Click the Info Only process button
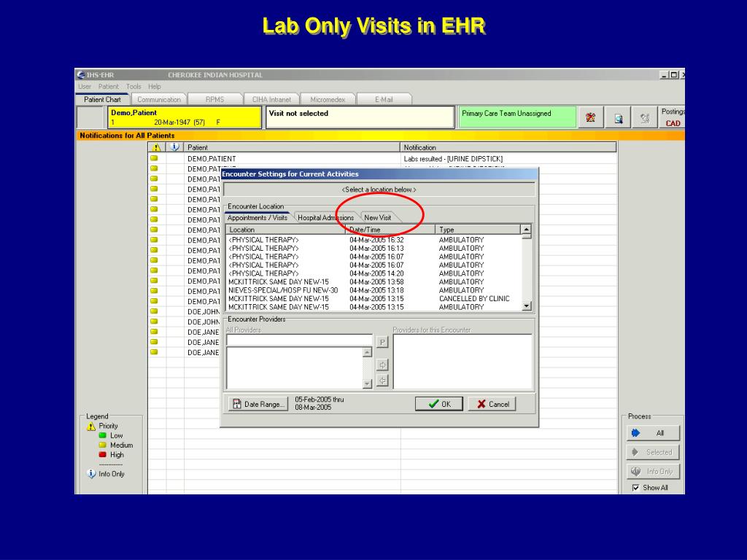 [x=653, y=471]
